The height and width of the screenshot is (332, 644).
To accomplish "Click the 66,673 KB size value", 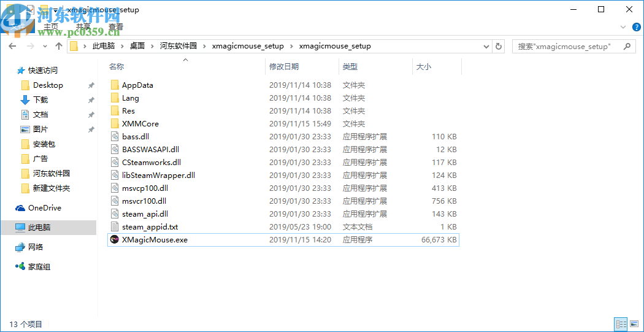I will [x=439, y=239].
